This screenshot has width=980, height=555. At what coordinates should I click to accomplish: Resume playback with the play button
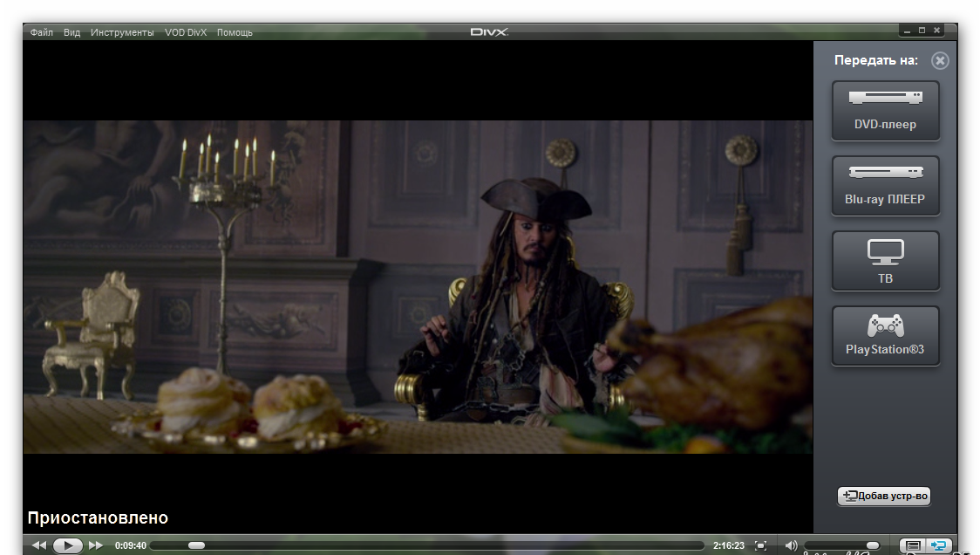(x=67, y=545)
